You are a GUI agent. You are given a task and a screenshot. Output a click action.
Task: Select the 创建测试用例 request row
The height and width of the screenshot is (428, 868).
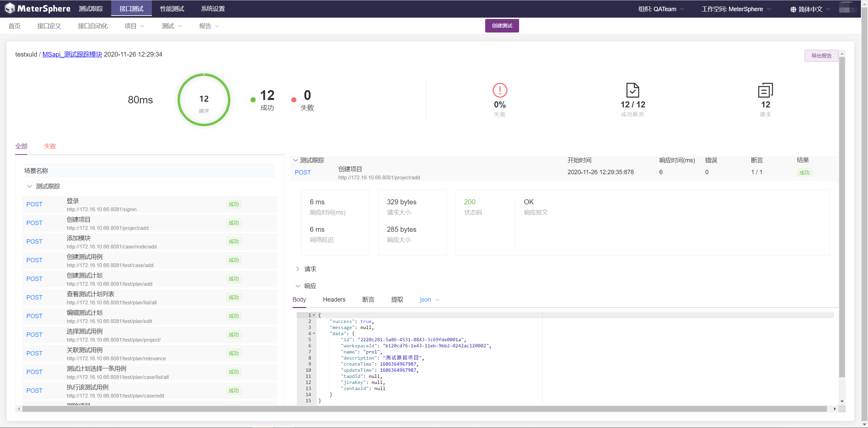pos(150,260)
